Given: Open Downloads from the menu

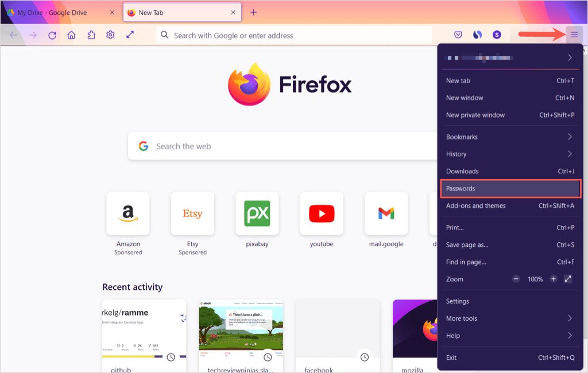Looking at the screenshot, I should tap(510, 171).
